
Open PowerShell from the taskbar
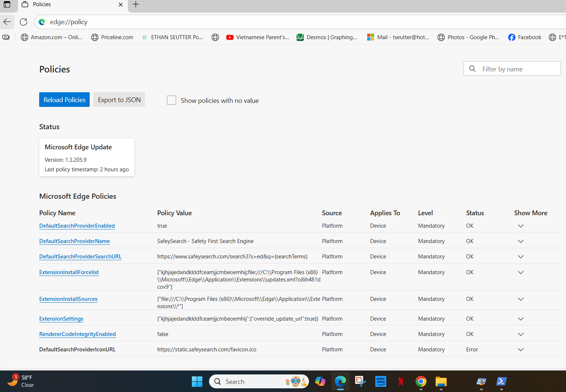point(501,382)
